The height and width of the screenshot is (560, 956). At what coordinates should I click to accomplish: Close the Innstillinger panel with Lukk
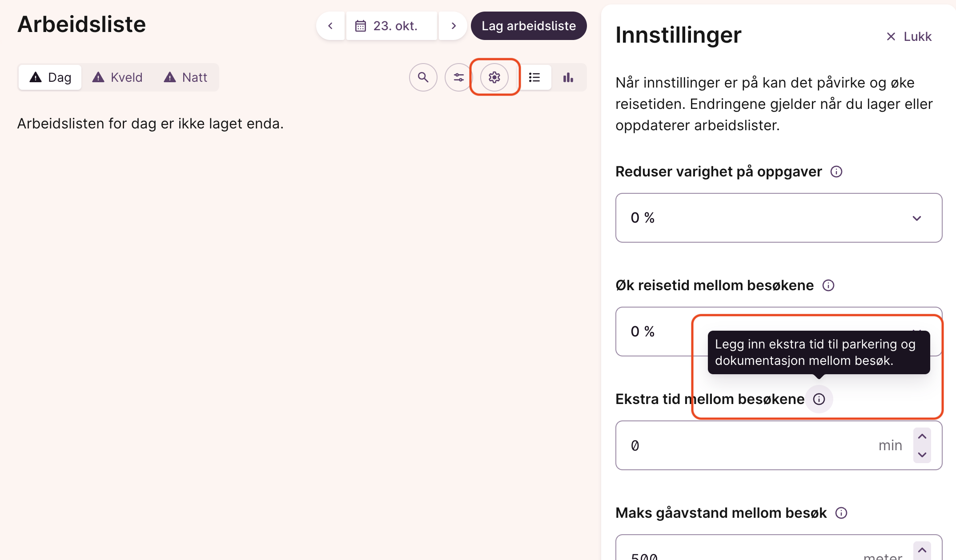908,36
